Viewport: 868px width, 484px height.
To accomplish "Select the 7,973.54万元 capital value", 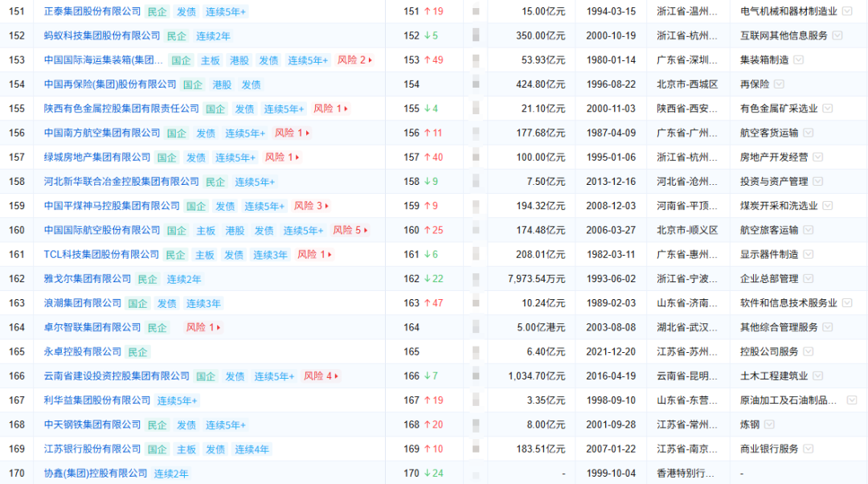I will (536, 278).
